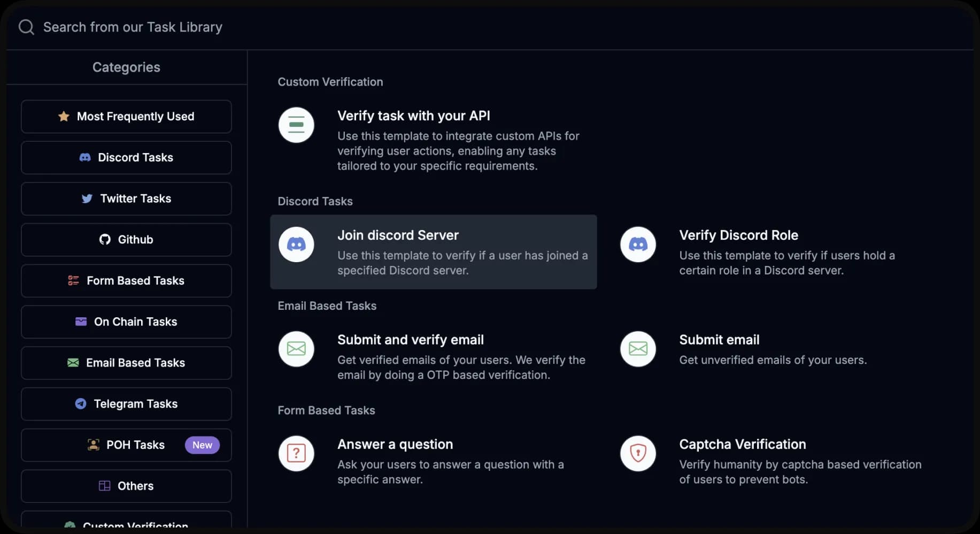980x534 pixels.
Task: Choose the Email Based Tasks category
Action: tap(126, 363)
